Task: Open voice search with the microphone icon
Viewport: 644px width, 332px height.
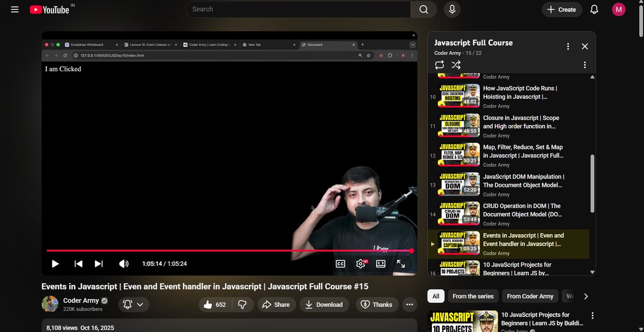Action: point(452,9)
